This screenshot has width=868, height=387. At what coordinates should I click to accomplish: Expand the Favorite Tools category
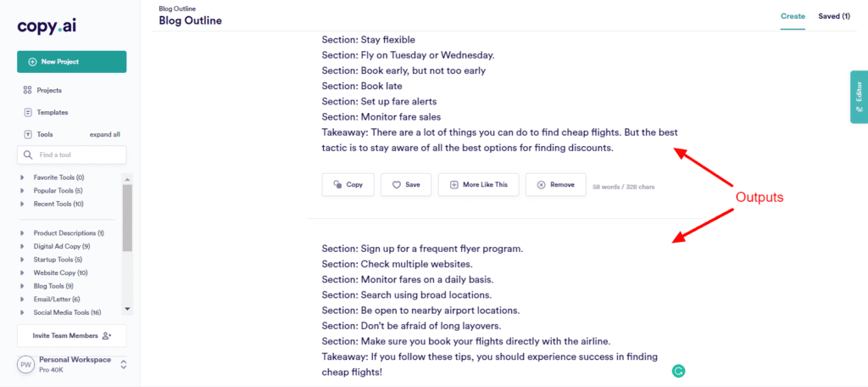23,177
